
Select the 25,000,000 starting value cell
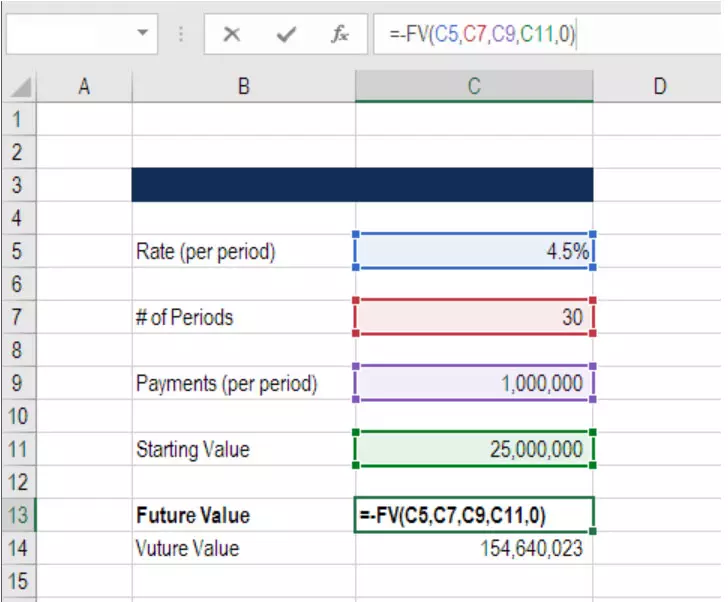click(474, 449)
